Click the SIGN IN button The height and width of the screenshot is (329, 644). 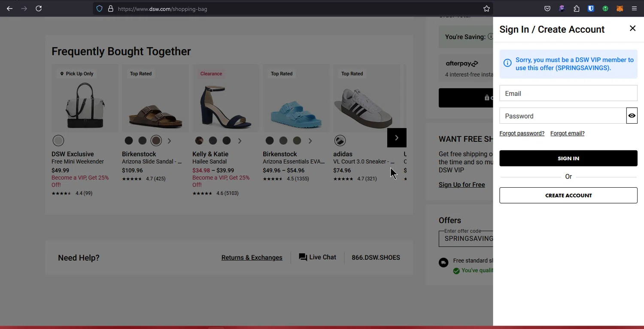click(568, 158)
